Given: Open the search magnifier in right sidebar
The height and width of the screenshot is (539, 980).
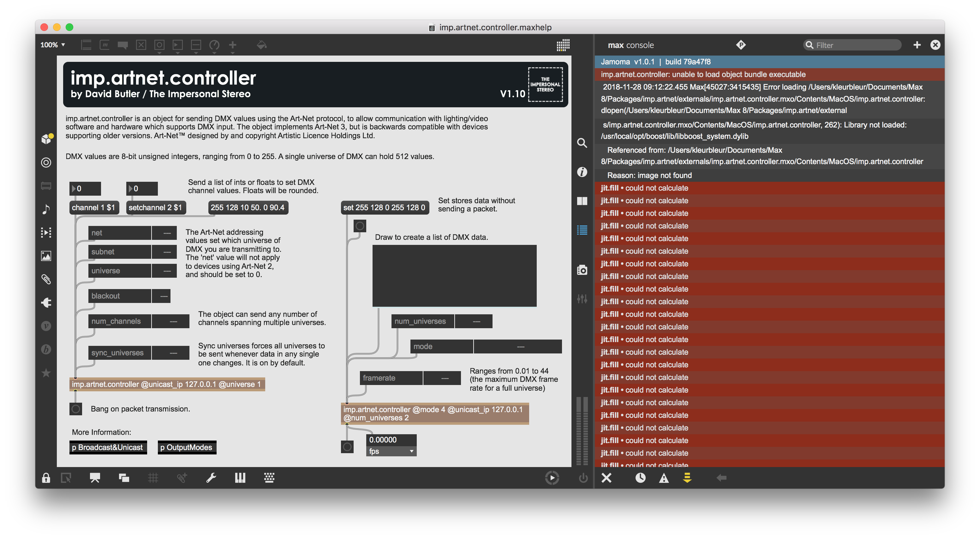Looking at the screenshot, I should 582,143.
